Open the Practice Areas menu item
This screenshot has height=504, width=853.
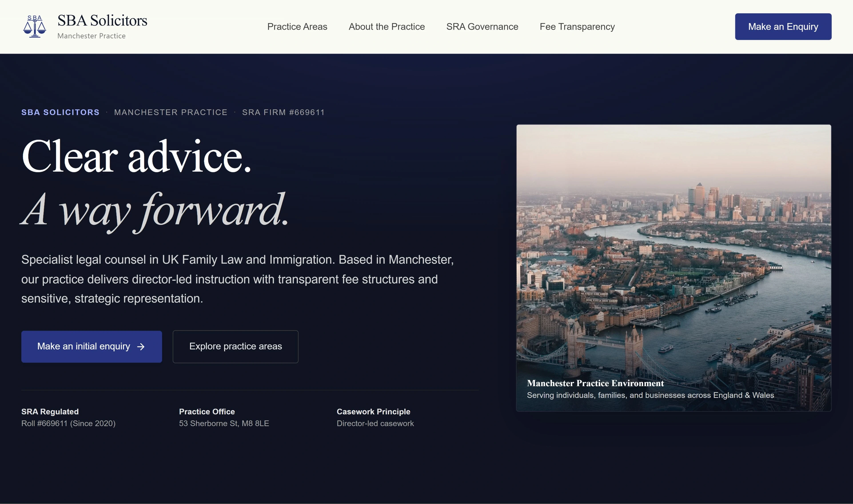pyautogui.click(x=297, y=26)
